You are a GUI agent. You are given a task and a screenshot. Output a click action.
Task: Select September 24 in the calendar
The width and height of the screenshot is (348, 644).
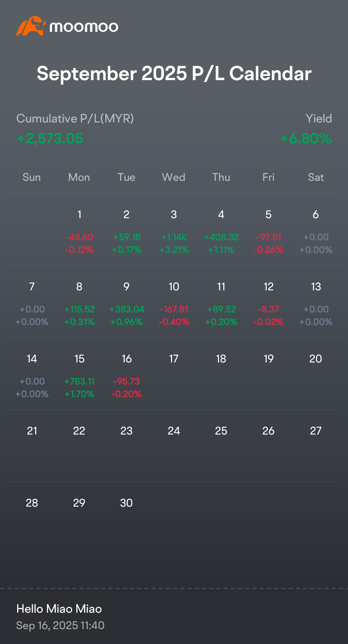pos(174,431)
